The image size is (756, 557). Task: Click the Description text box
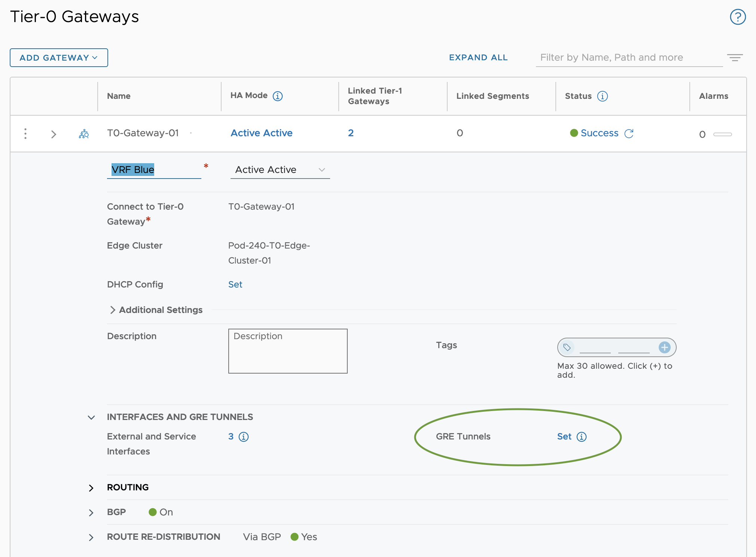point(287,351)
